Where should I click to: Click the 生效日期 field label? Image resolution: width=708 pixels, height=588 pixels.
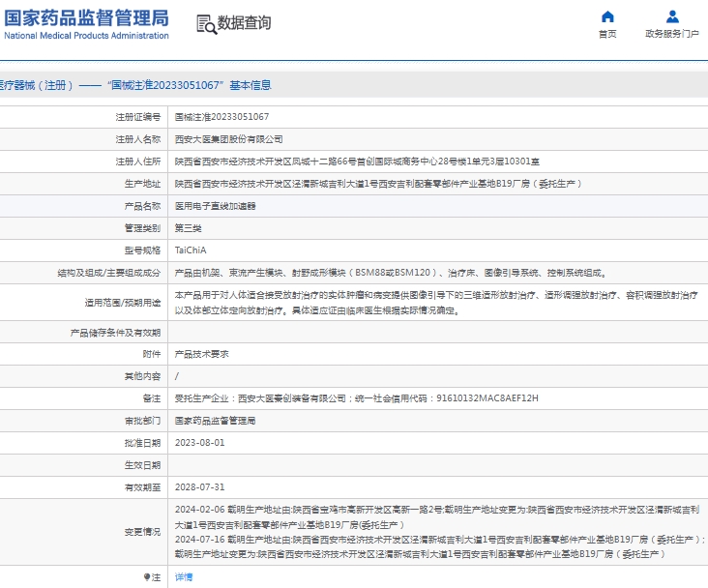pyautogui.click(x=143, y=465)
